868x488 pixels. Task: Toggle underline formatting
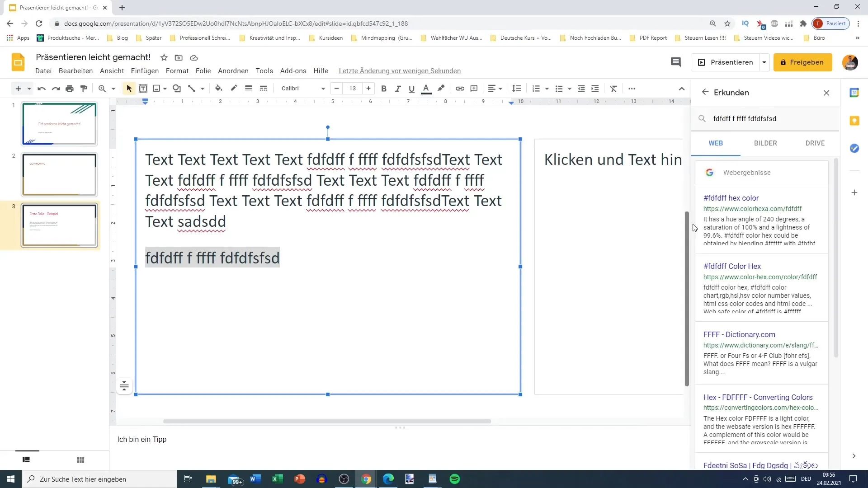pyautogui.click(x=411, y=89)
